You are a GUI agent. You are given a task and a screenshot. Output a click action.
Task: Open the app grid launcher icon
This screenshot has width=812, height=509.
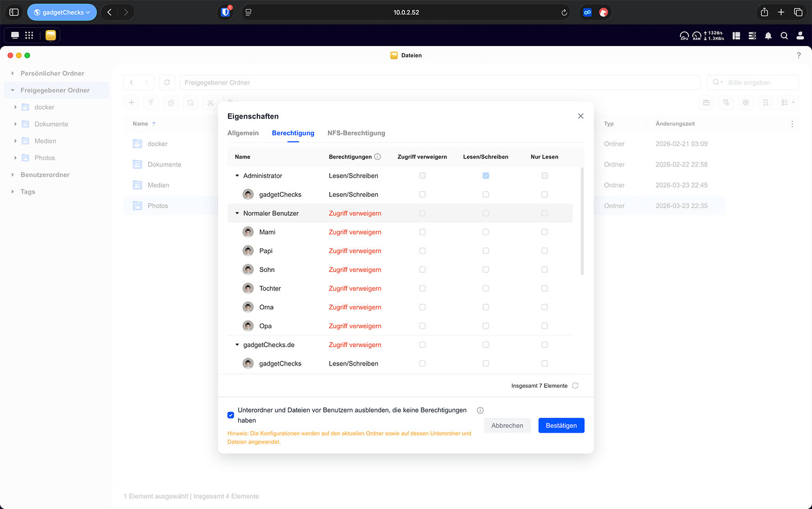coord(29,35)
